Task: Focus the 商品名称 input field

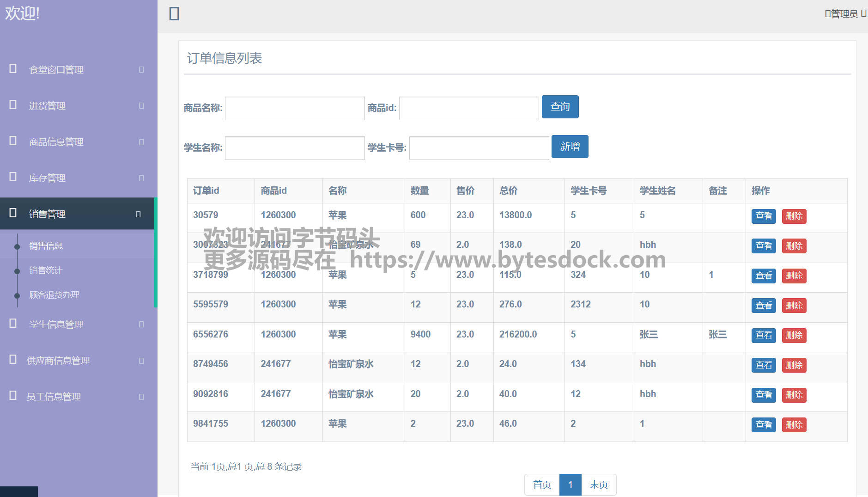Action: [x=295, y=109]
